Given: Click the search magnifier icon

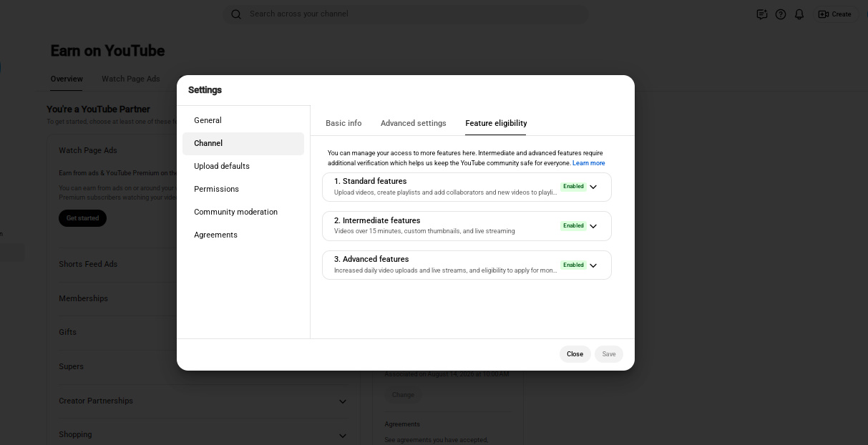Looking at the screenshot, I should point(236,14).
